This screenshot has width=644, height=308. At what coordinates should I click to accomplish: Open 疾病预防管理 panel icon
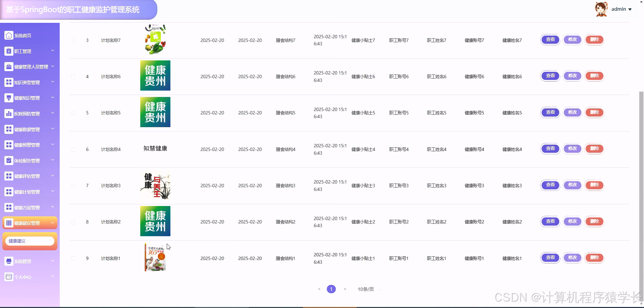tap(8, 113)
